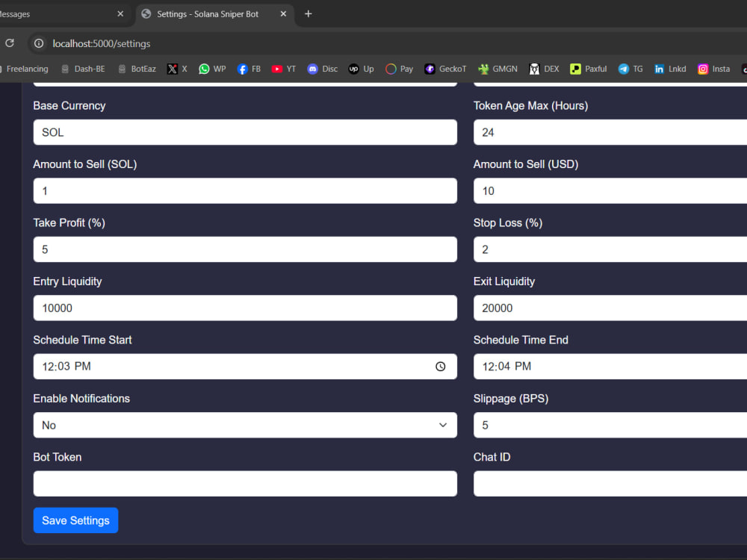747x560 pixels.
Task: Open the Instagram Insta bookmark
Action: [x=713, y=69]
